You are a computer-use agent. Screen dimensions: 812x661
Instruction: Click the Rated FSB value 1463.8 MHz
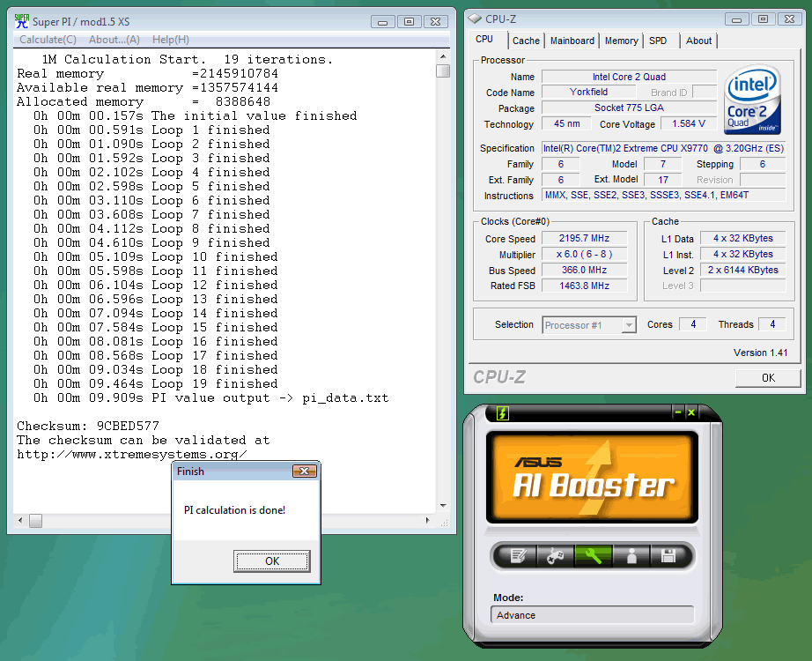[x=584, y=286]
